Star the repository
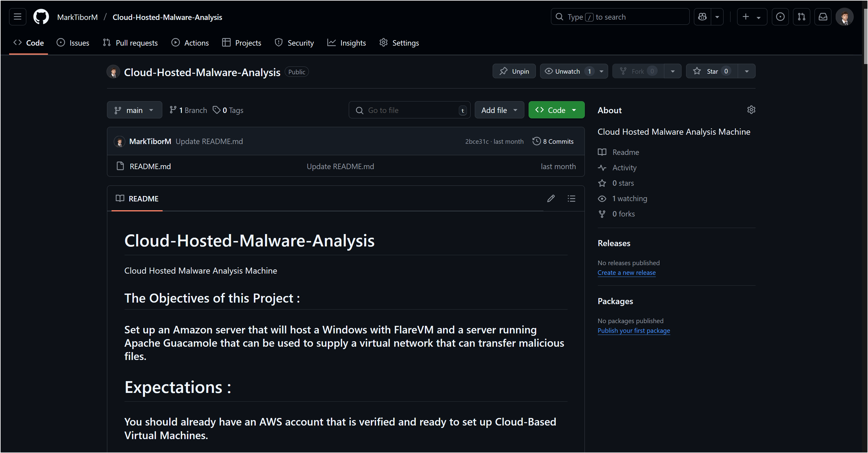This screenshot has height=453, width=868. (711, 71)
